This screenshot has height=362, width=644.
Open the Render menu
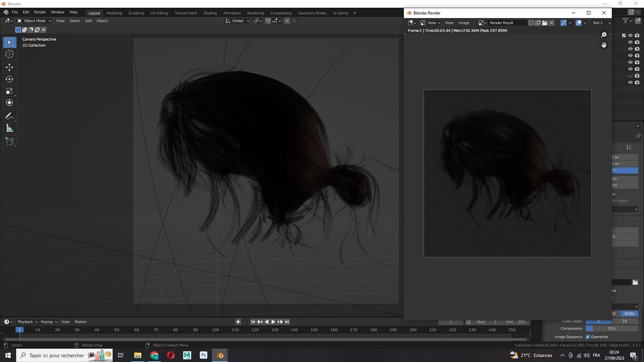pos(40,12)
